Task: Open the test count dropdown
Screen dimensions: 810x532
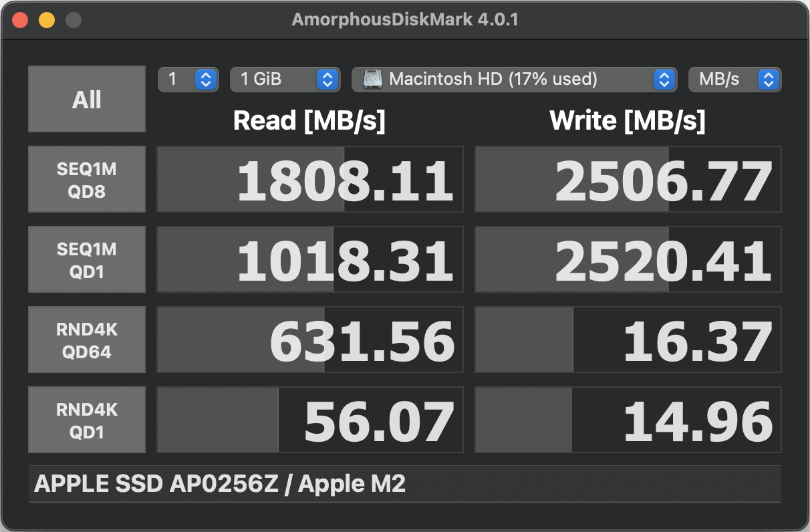Action: (188, 80)
